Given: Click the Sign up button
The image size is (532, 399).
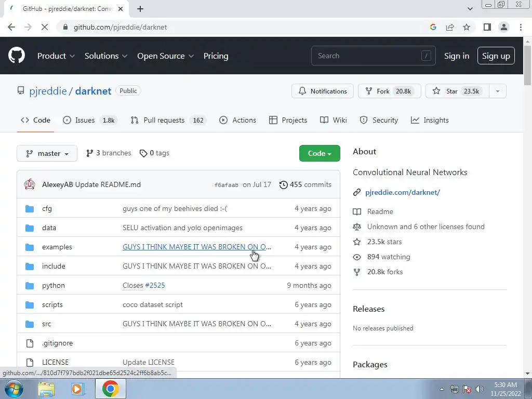Looking at the screenshot, I should [496, 56].
